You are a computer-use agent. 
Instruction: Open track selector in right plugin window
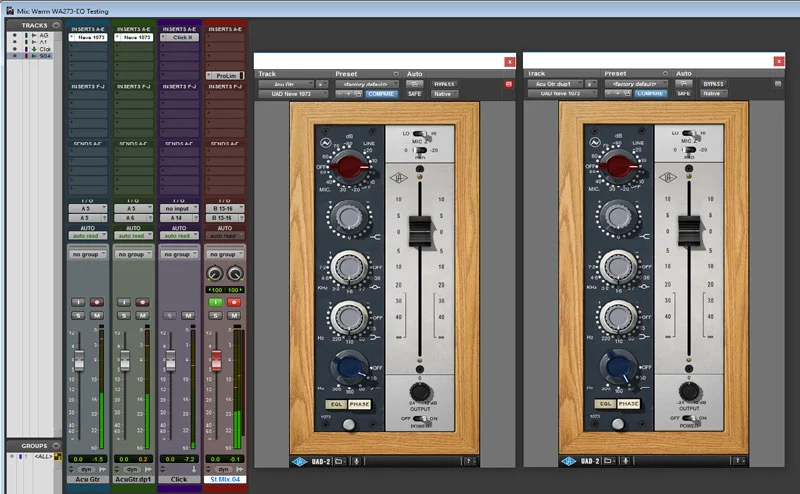point(556,84)
